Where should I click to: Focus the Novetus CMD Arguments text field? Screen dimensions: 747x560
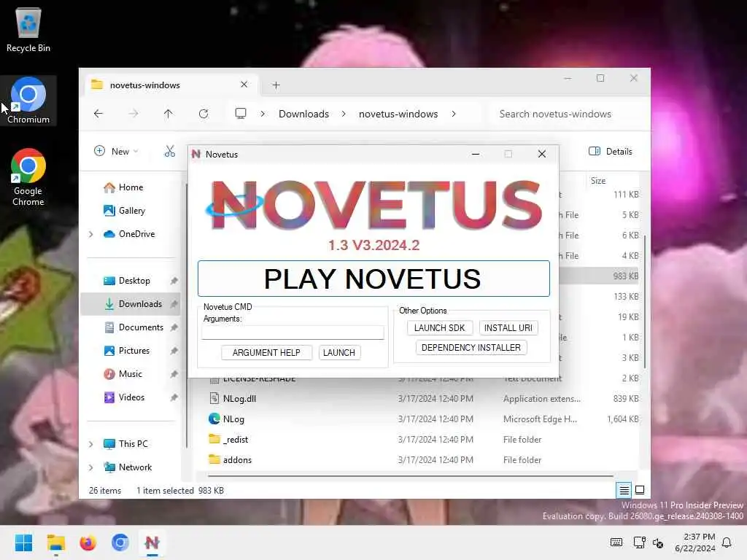click(x=293, y=332)
